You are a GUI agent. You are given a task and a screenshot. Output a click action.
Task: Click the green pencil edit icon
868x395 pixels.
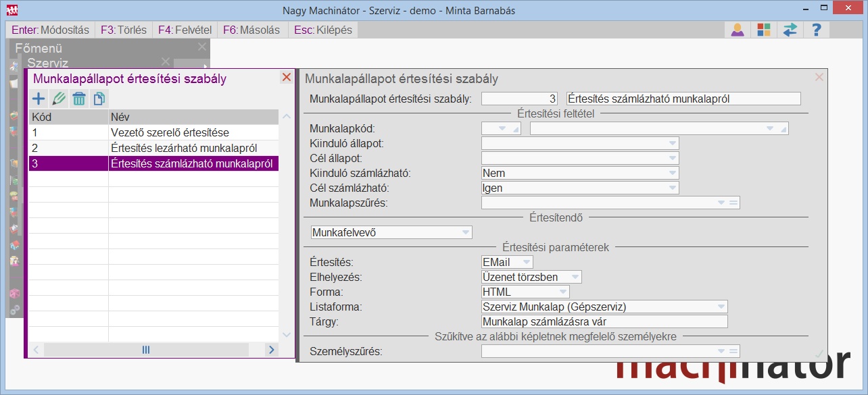point(59,99)
